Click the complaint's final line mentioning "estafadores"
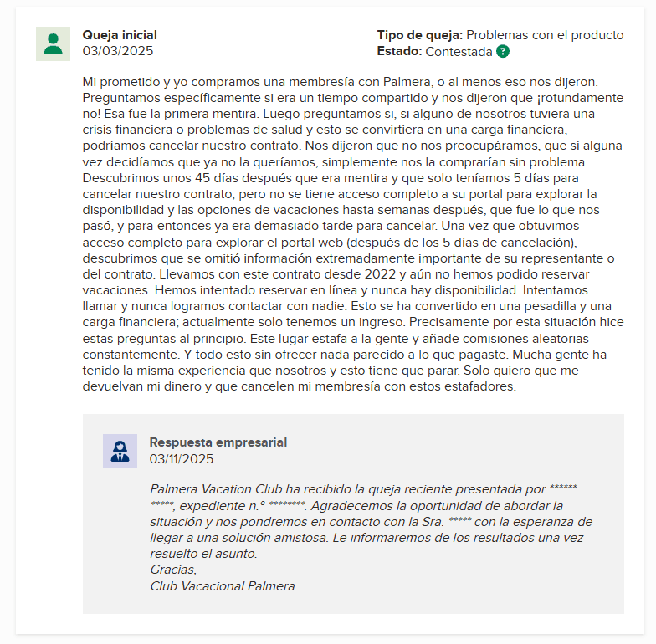Viewport: 656px width, 644px height. [x=303, y=386]
